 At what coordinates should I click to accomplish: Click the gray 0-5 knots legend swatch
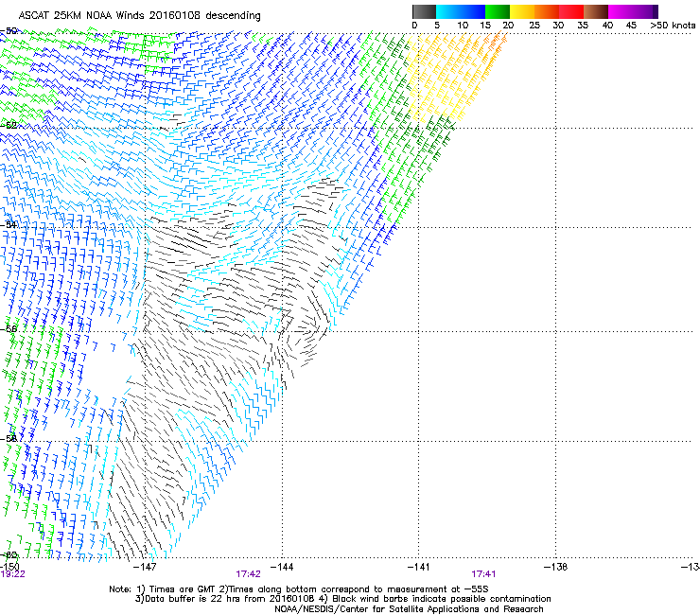[424, 11]
